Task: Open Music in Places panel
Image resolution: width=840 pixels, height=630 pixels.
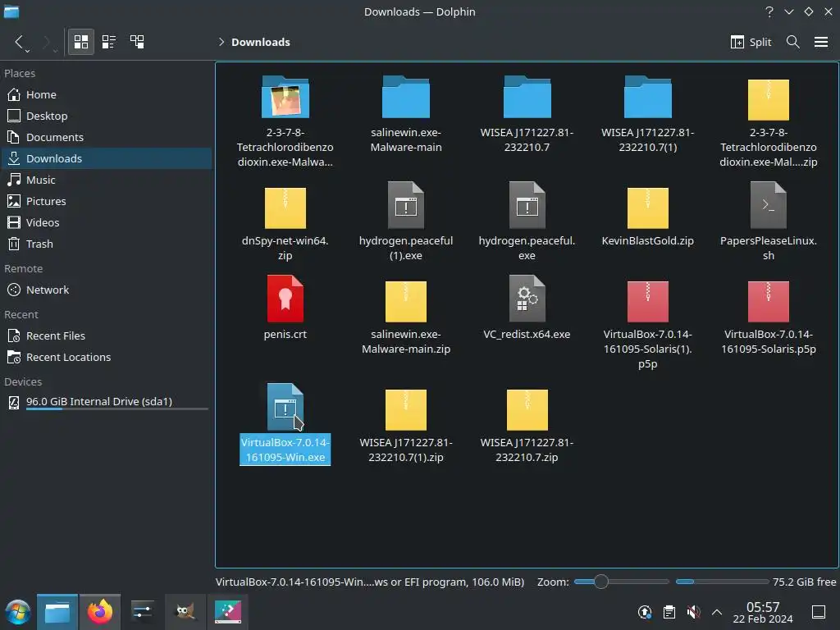Action: coord(106,180)
